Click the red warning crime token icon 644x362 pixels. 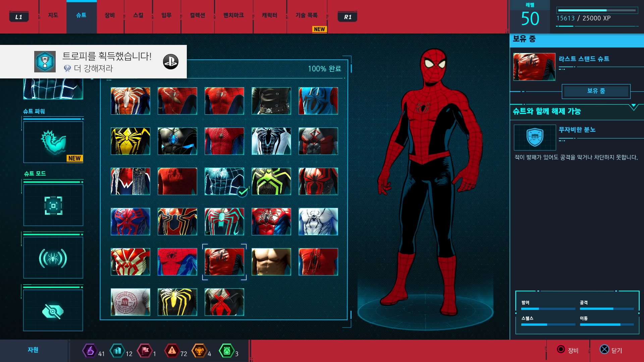(172, 351)
